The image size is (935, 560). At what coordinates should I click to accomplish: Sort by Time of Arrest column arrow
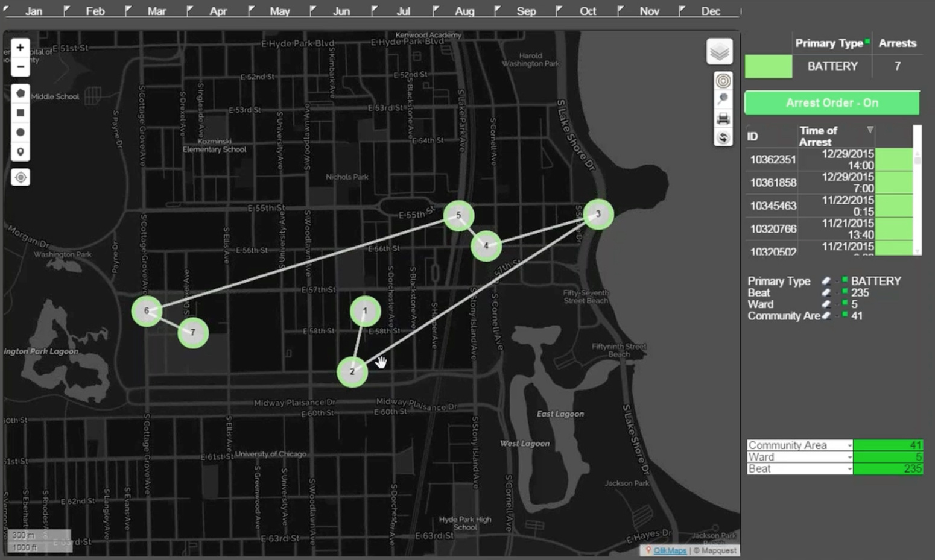point(870,130)
